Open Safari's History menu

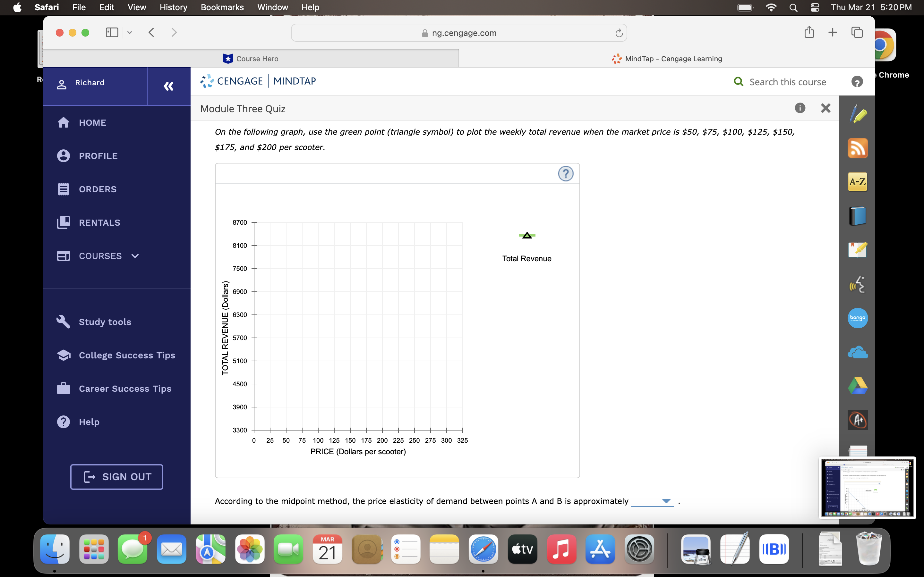point(173,7)
